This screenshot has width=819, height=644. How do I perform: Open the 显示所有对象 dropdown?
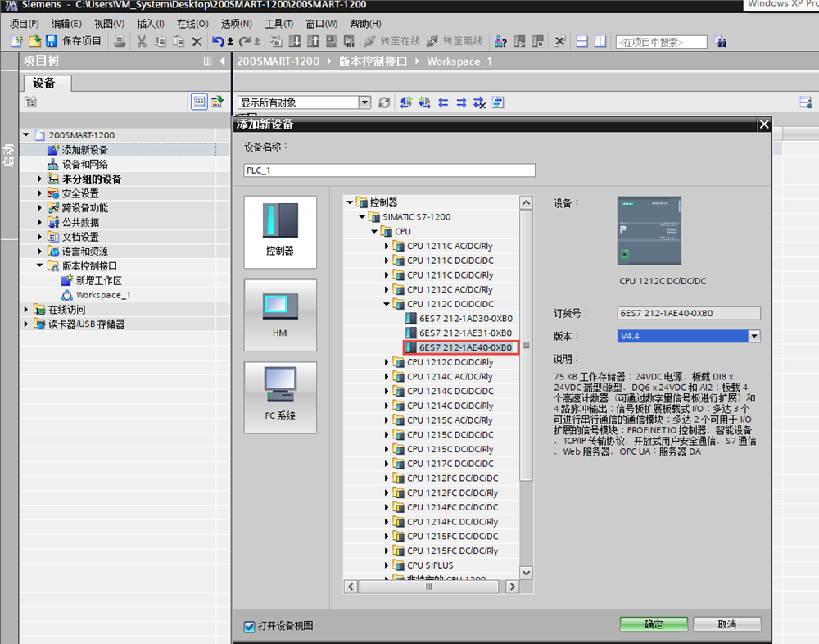pyautogui.click(x=365, y=102)
